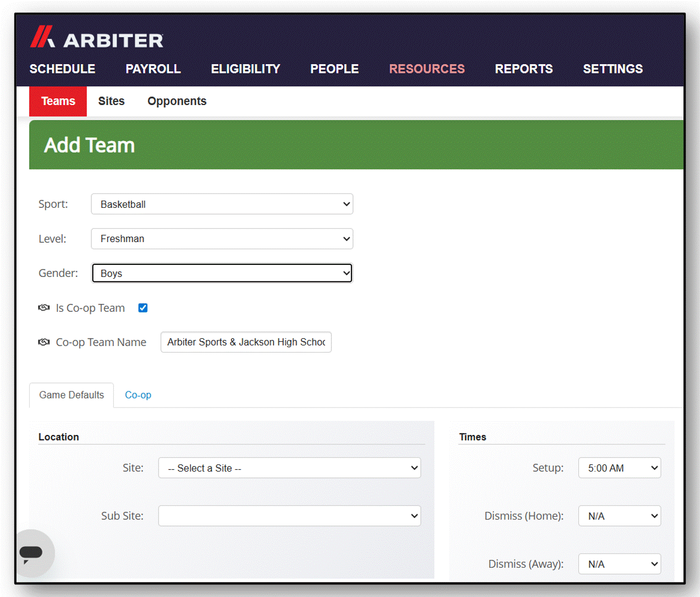Switch to the Teams sub-tab

tap(58, 101)
